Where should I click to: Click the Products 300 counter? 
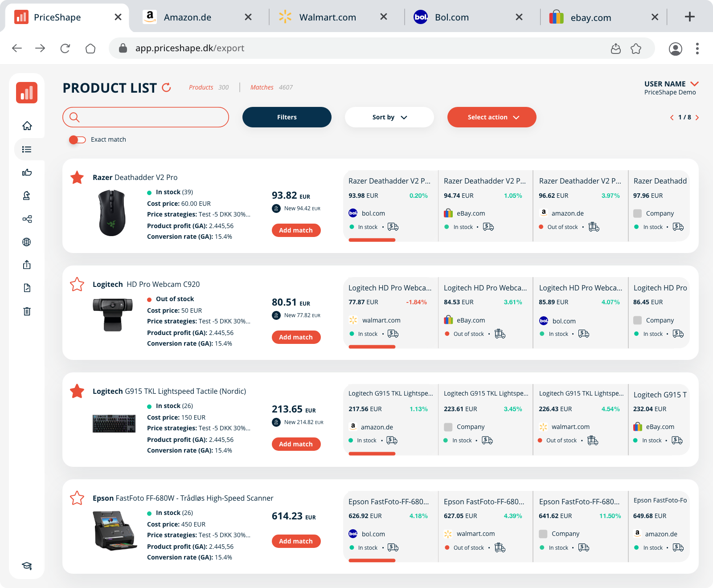(x=209, y=87)
